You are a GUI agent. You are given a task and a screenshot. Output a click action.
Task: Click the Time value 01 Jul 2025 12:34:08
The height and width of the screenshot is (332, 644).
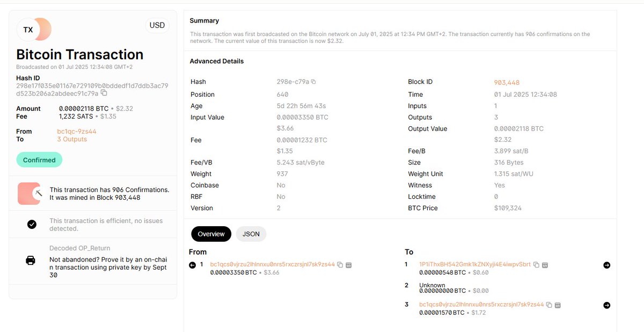pyautogui.click(x=525, y=95)
